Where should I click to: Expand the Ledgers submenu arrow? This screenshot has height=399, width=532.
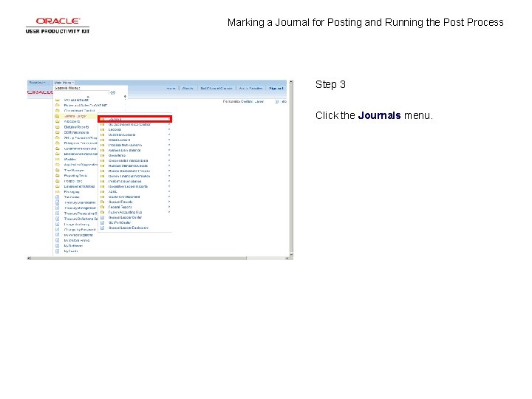pos(169,129)
